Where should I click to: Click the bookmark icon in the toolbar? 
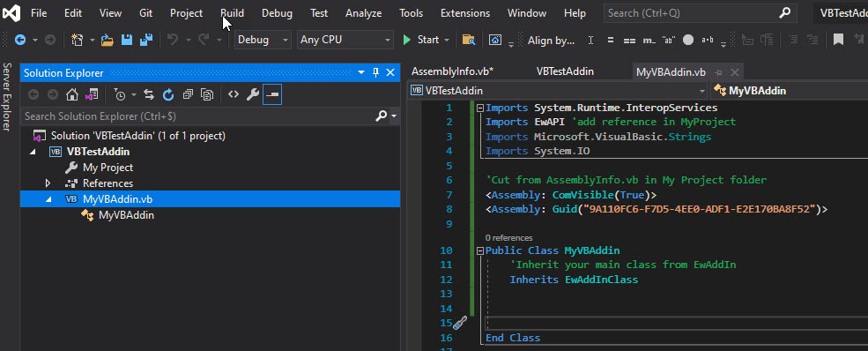point(838,40)
